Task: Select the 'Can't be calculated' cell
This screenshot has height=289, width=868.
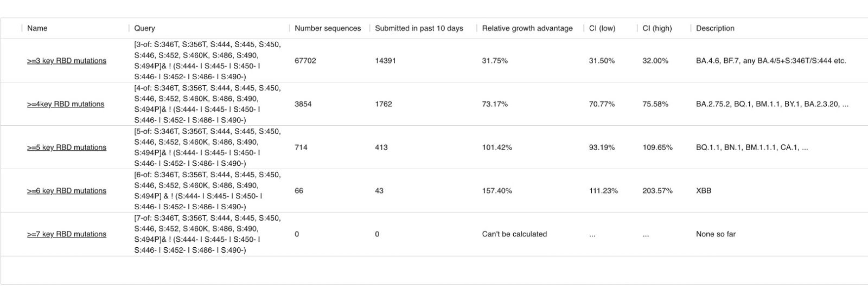Action: (x=514, y=234)
